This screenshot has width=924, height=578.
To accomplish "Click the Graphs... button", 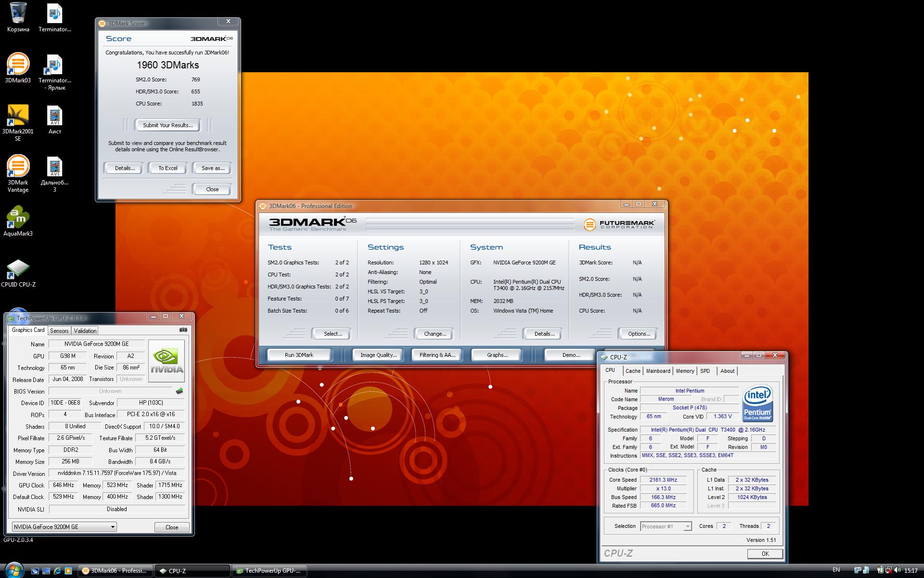I will (x=497, y=355).
